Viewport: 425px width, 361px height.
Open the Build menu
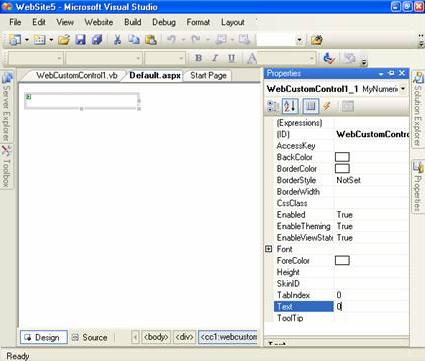[133, 22]
